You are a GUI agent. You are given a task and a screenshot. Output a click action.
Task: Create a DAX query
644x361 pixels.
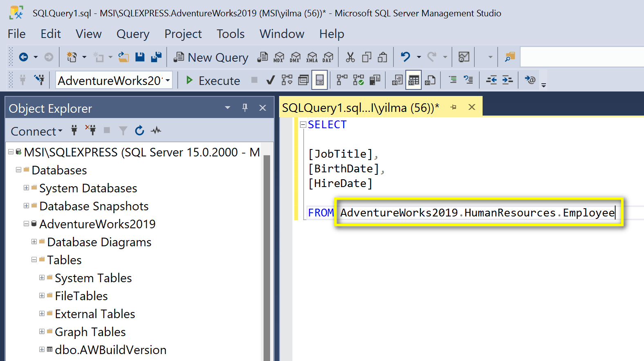click(328, 57)
